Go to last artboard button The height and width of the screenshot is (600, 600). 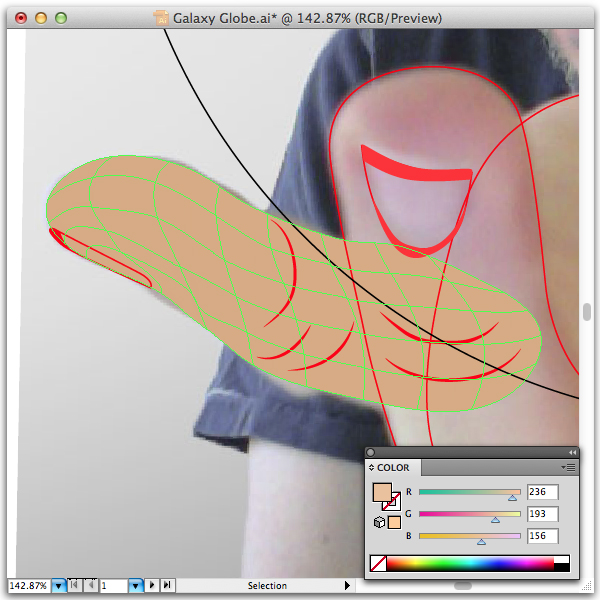(x=168, y=585)
